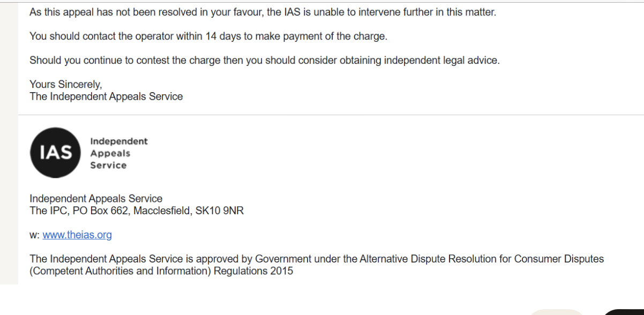Click the 'Independent Appeals Service' logo wordmark
Viewport: 644px width, 315px height.
[x=119, y=153]
